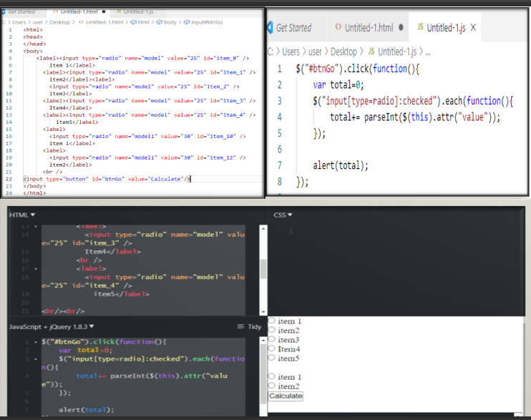The width and height of the screenshot is (531, 420).
Task: Click the VS Code icon beside the large Get Started tab
Action: (x=270, y=27)
